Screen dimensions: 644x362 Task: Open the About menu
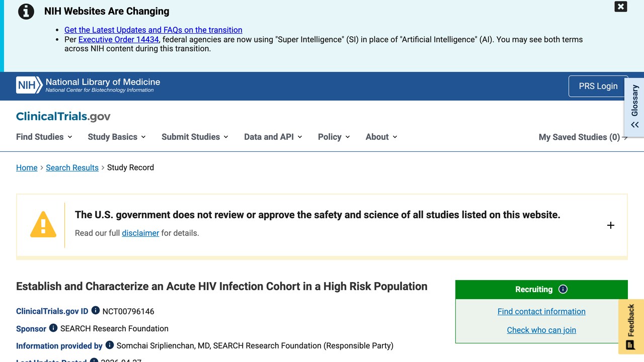point(381,137)
